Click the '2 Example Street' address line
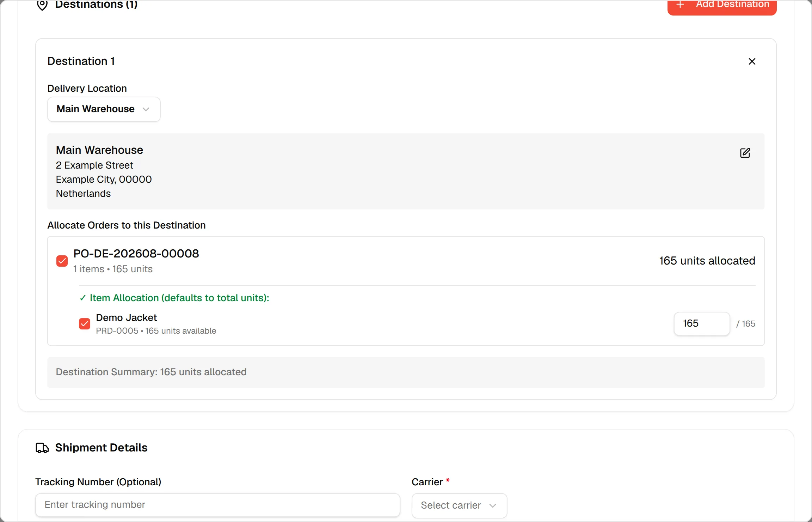The width and height of the screenshot is (812, 522). 94,165
